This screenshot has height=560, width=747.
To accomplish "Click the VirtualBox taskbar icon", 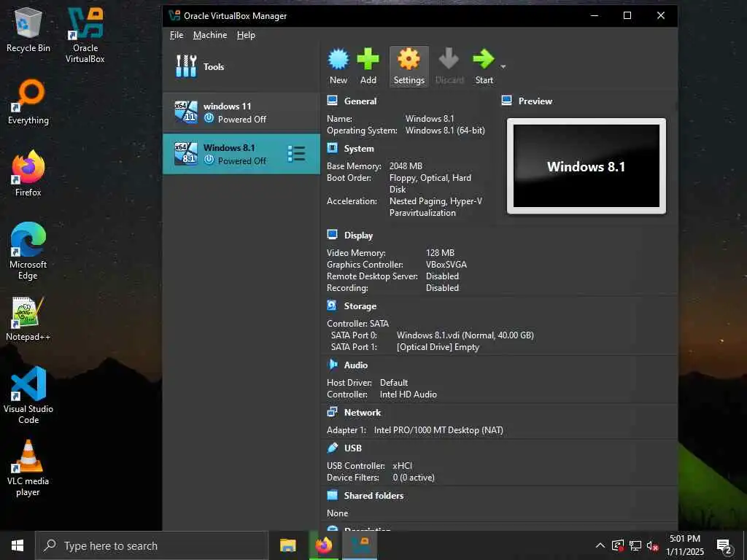I will [360, 545].
